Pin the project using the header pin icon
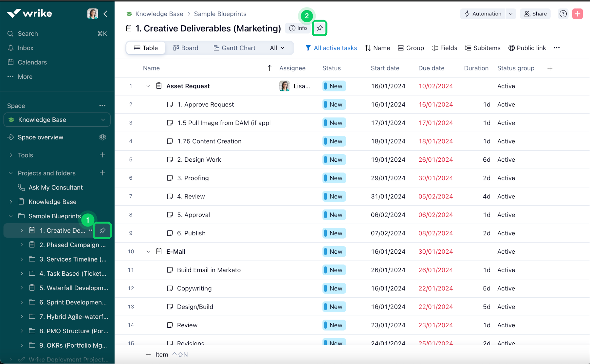Screen dimensions: 590x364 [320, 28]
